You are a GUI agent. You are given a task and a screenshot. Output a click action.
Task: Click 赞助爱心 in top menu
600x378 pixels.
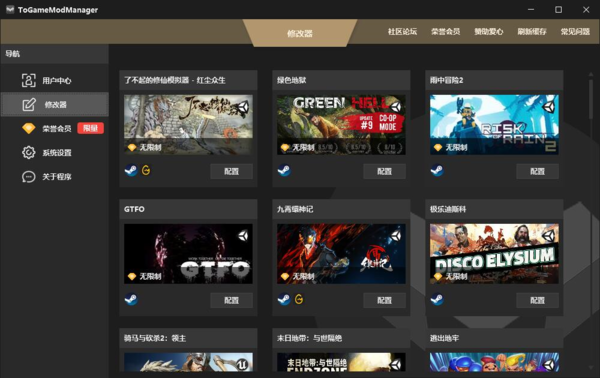pyautogui.click(x=489, y=32)
